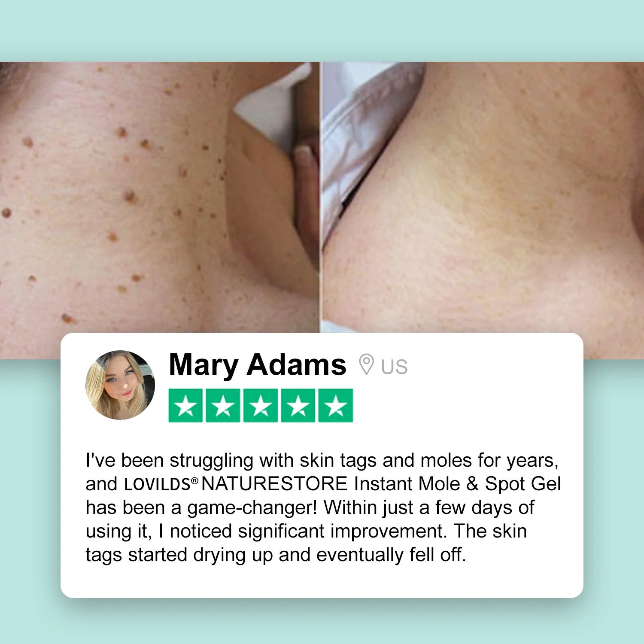Select the first green rating star
Viewport: 644px width, 644px height.
(x=185, y=406)
